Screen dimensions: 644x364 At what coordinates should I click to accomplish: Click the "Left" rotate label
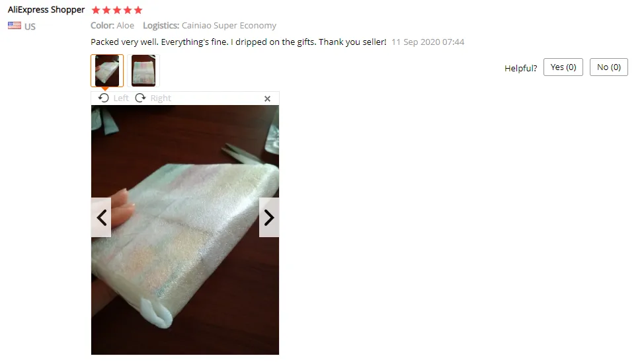(x=121, y=98)
